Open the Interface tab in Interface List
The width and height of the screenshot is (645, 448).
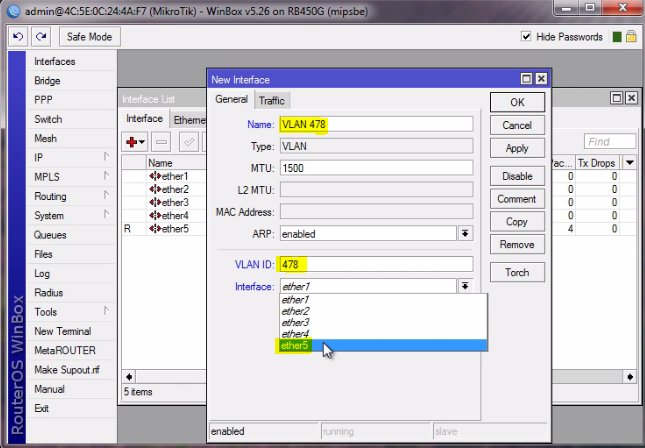(144, 118)
